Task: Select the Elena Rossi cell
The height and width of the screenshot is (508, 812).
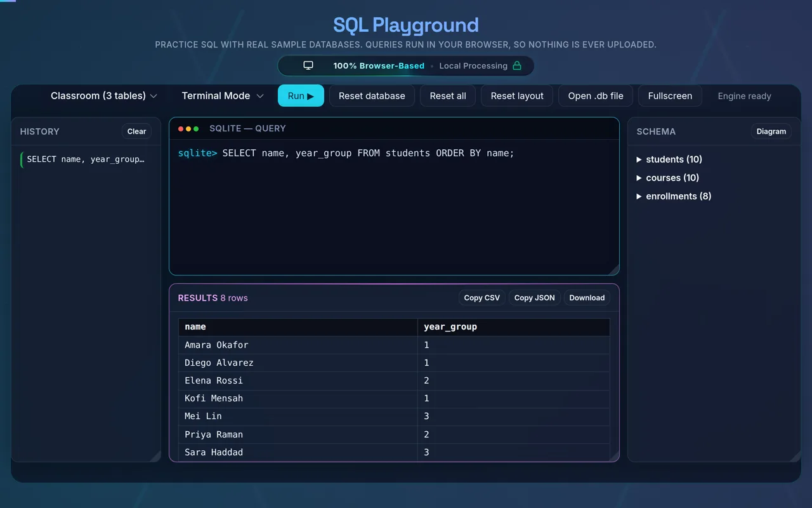Action: [x=298, y=380]
